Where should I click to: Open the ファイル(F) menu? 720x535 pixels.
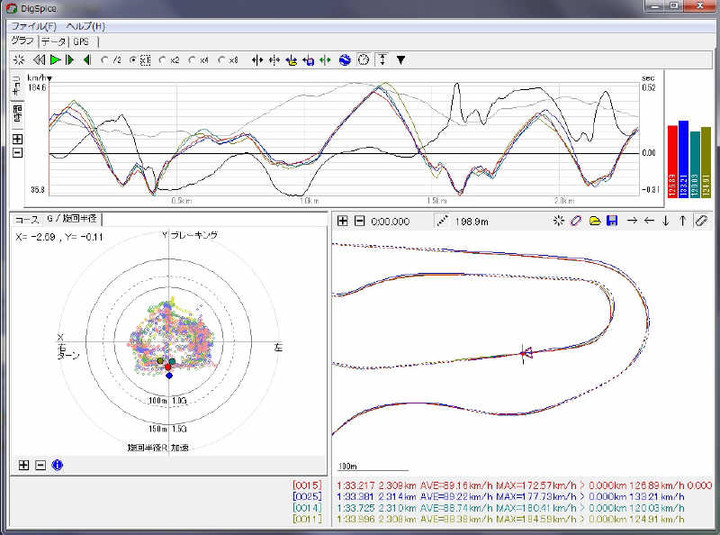point(34,27)
